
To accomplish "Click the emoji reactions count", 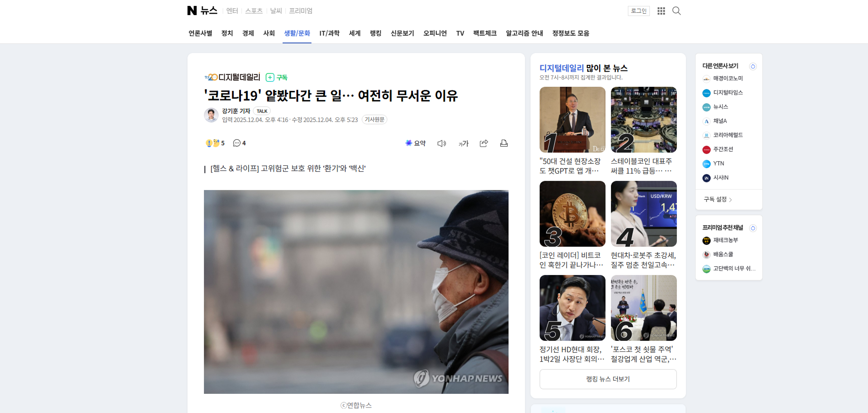I will coord(215,143).
